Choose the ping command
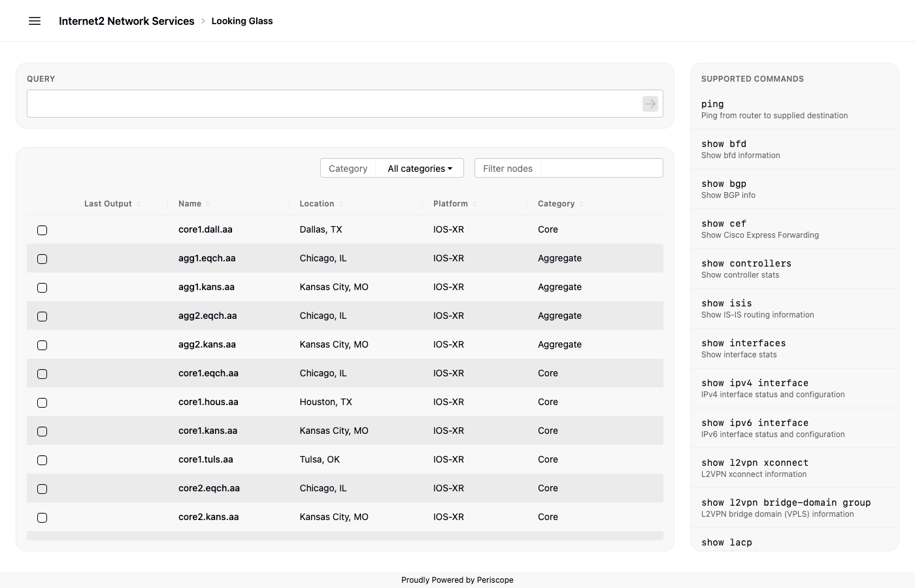 795,109
